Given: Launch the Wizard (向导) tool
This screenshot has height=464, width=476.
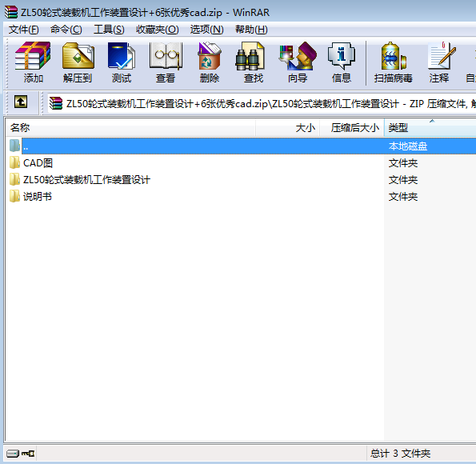Looking at the screenshot, I should point(298,62).
